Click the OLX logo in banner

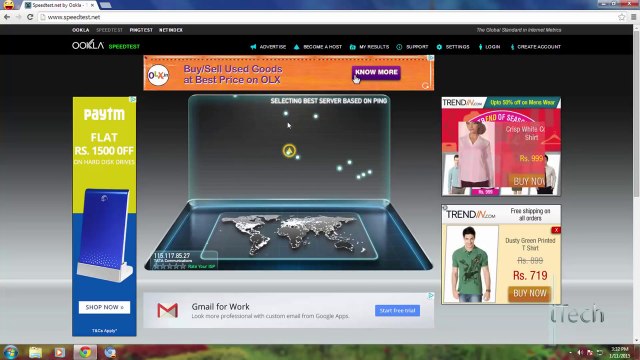[x=158, y=75]
